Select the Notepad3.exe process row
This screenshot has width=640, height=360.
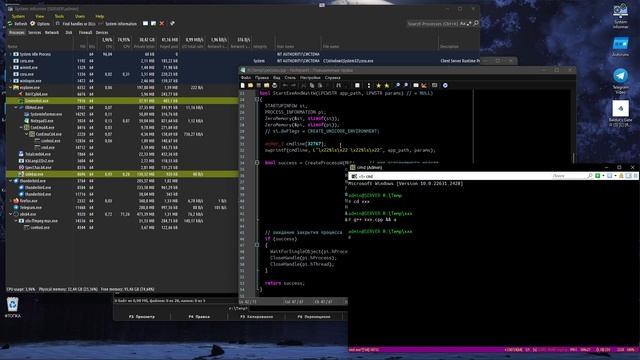[x=122, y=121]
